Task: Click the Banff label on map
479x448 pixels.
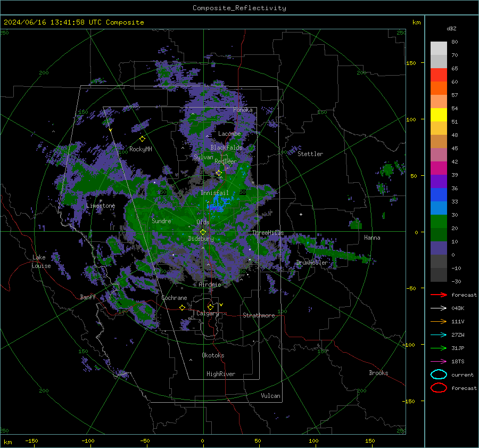Action: point(88,297)
